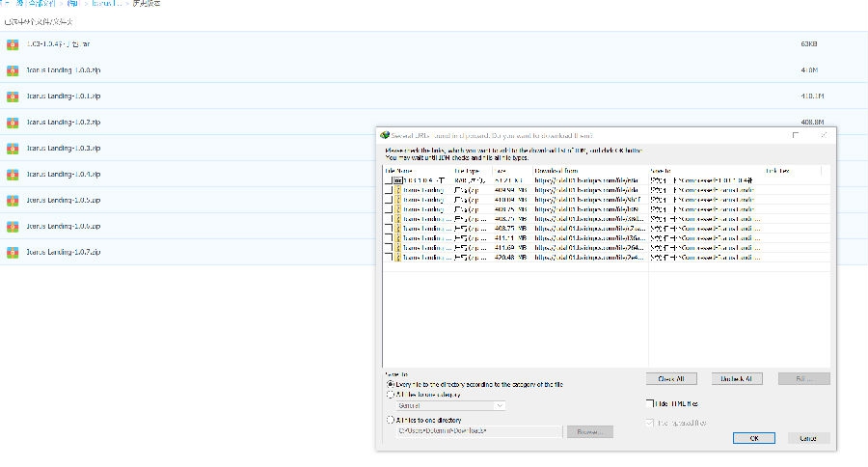Check the box for the 411.69 MB file
This screenshot has height=467, width=868.
[x=389, y=248]
